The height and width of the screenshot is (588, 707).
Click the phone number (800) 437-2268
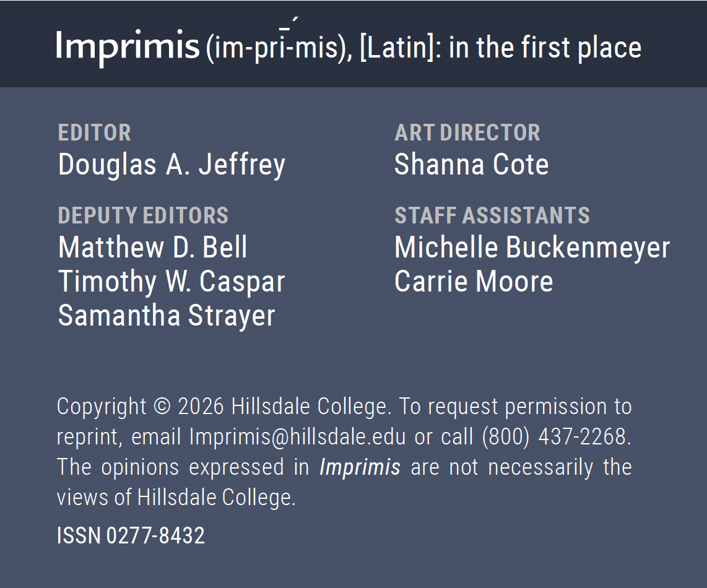pos(554,437)
